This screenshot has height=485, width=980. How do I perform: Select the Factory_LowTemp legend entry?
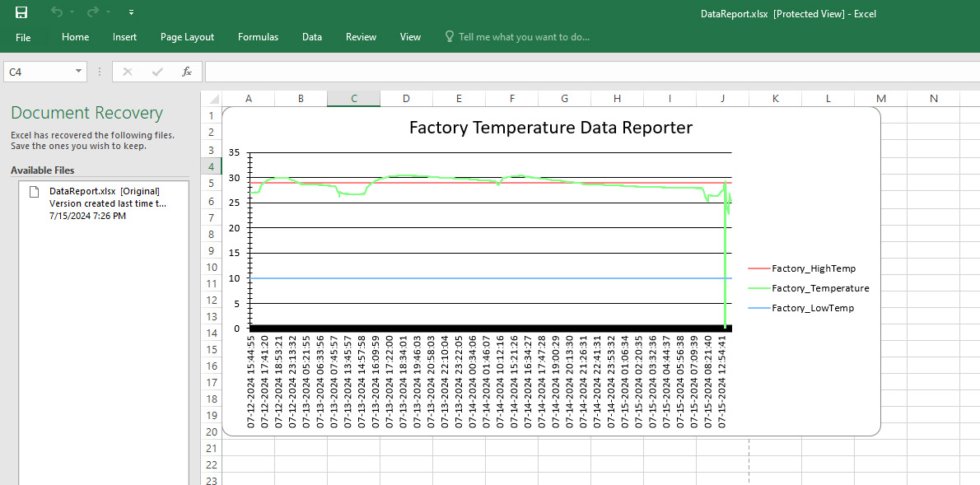[812, 308]
